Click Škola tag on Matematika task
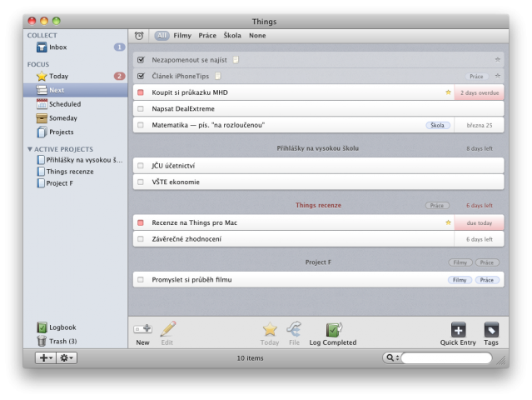The width and height of the screenshot is (532, 400). (438, 125)
